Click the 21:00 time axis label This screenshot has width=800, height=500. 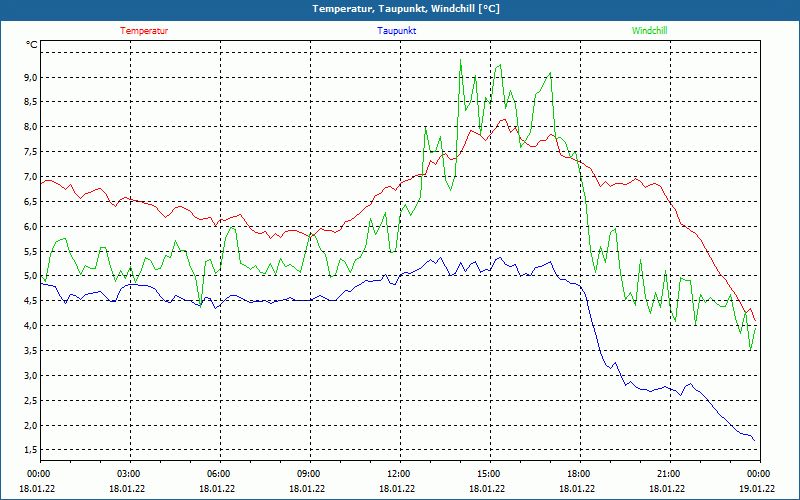pos(670,474)
